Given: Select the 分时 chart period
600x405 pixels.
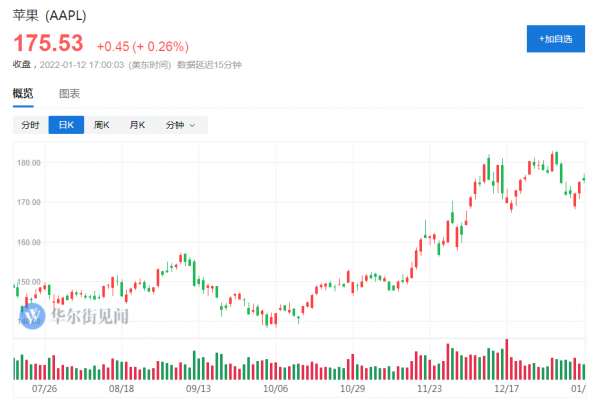Looking at the screenshot, I should point(30,125).
